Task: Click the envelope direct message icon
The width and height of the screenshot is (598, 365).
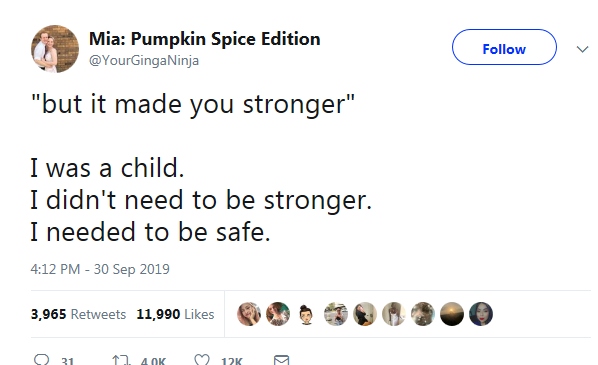Action: (x=281, y=360)
